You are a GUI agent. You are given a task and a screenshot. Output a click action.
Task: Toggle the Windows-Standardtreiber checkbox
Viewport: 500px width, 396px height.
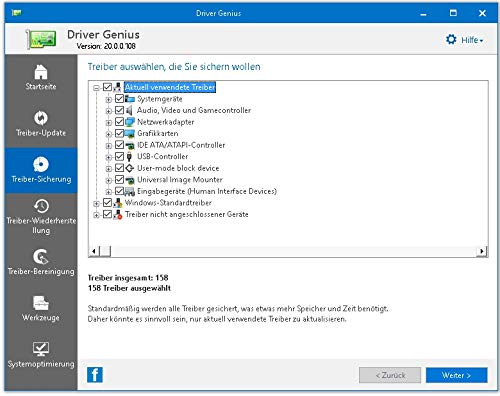click(107, 203)
